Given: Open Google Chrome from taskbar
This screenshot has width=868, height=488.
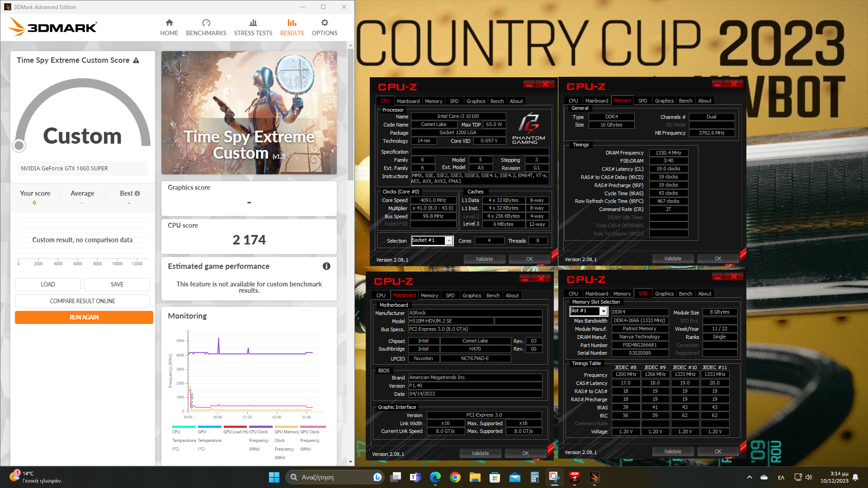Looking at the screenshot, I should pyautogui.click(x=455, y=477).
